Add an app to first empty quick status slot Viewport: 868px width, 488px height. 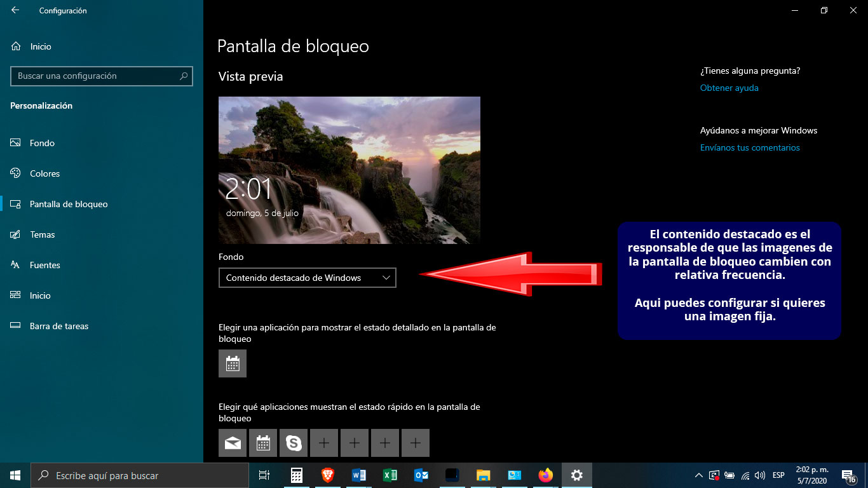(324, 443)
